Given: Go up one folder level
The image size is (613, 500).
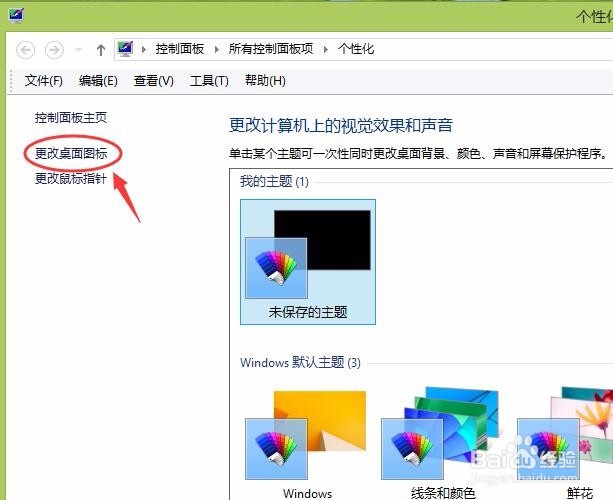Looking at the screenshot, I should click(x=101, y=50).
